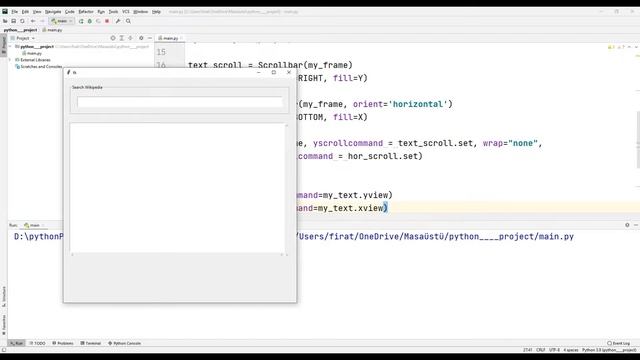The width and height of the screenshot is (640, 360).
Task: Open settings via the wrench icon
Action: click(118, 21)
